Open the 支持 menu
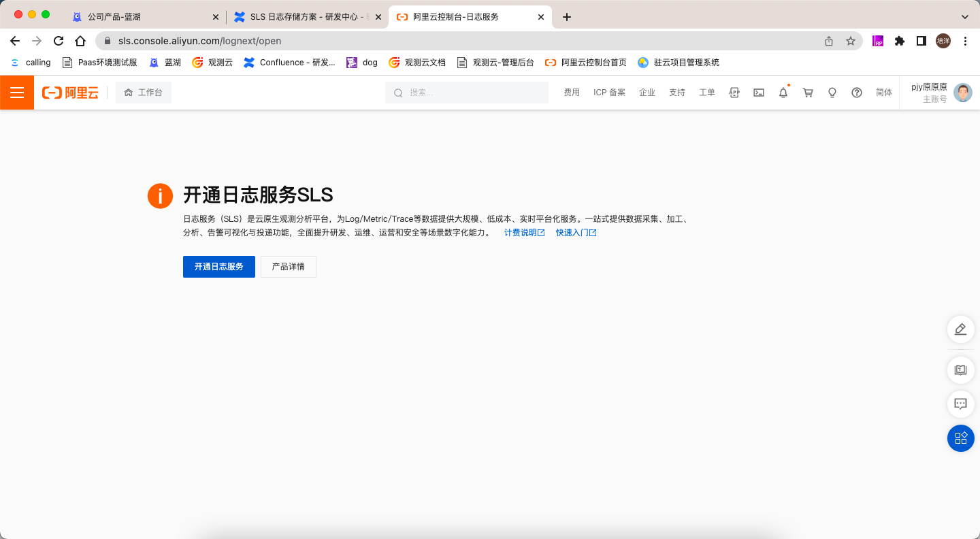Viewport: 980px width, 539px height. coord(677,93)
